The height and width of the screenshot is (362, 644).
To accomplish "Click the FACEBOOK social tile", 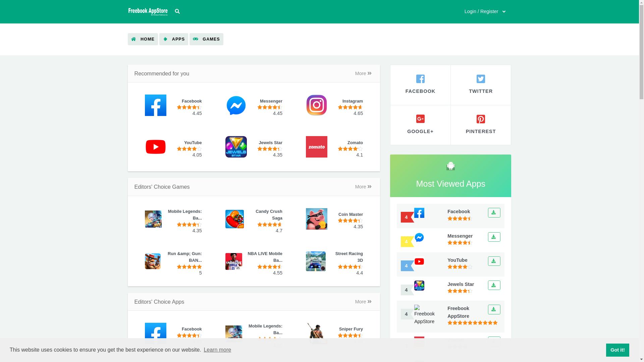I will [420, 85].
